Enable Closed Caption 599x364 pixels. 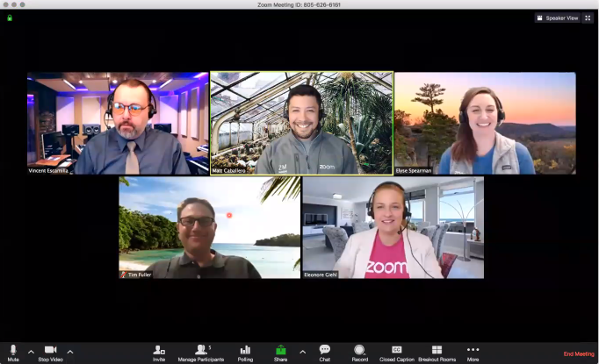[397, 353]
